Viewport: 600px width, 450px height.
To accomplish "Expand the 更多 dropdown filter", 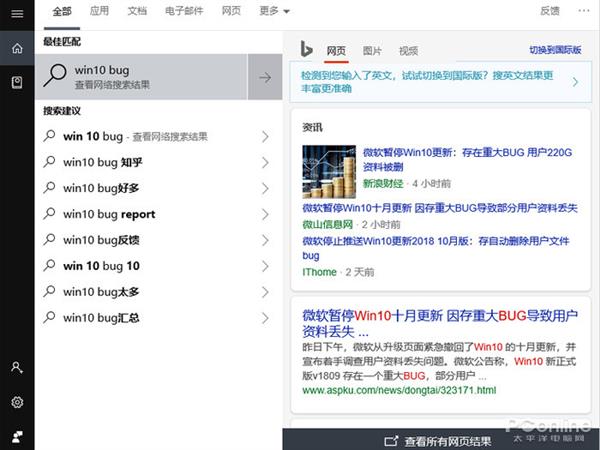I will pyautogui.click(x=274, y=11).
